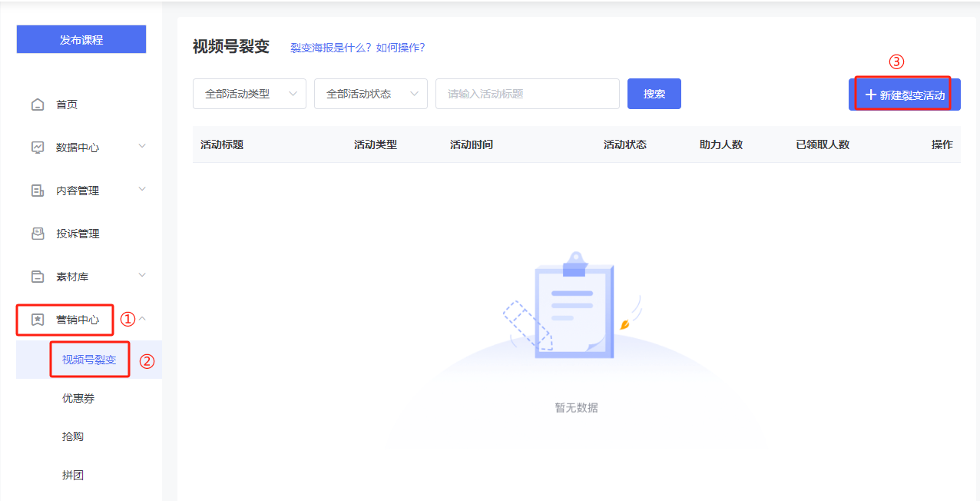980x501 pixels.
Task: Open the 投诉管理 icon
Action: coord(38,234)
